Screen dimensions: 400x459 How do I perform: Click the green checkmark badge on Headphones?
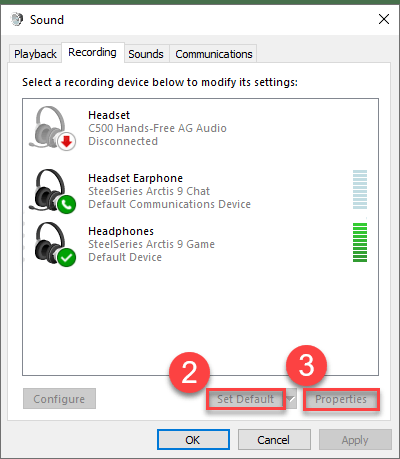coord(66,258)
